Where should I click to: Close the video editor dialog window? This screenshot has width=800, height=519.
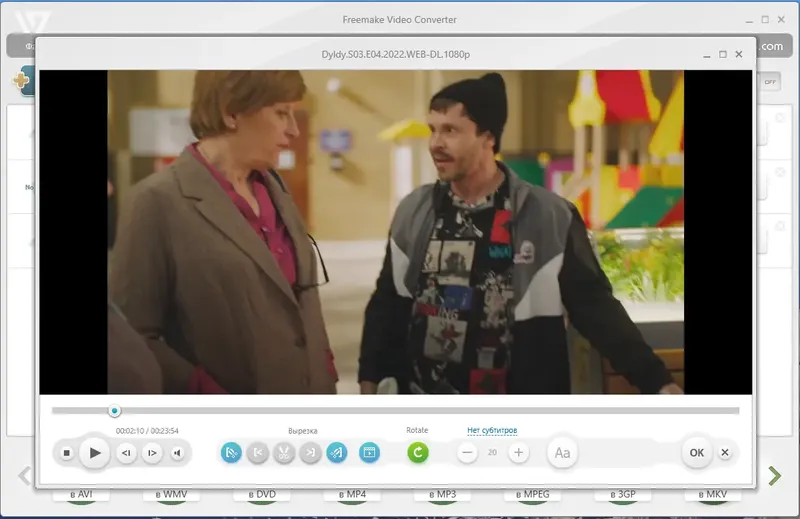pos(739,54)
